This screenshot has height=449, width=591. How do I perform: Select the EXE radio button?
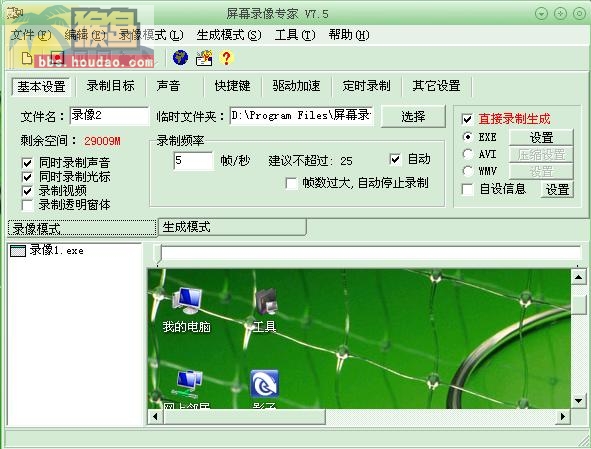(467, 137)
